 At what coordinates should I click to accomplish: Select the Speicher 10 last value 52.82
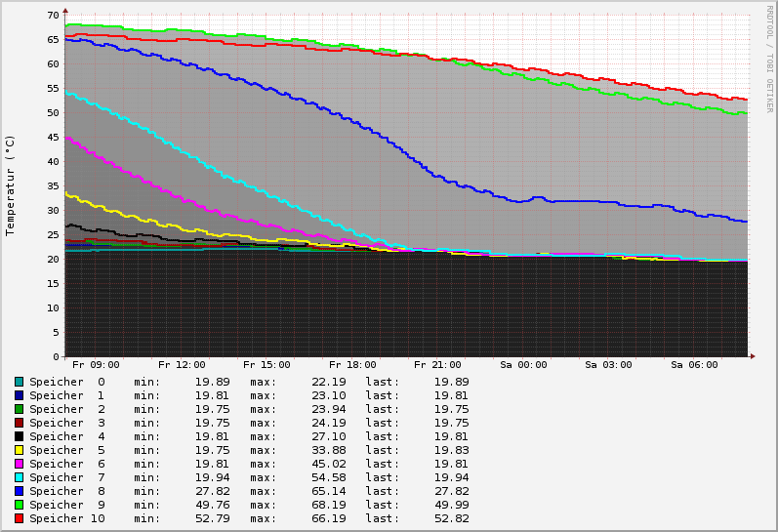(x=451, y=518)
